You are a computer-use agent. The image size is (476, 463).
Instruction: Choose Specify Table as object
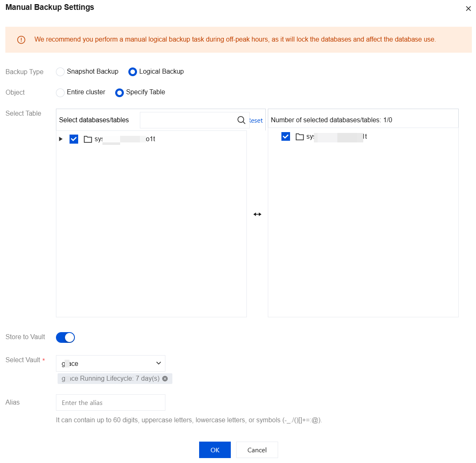click(119, 93)
